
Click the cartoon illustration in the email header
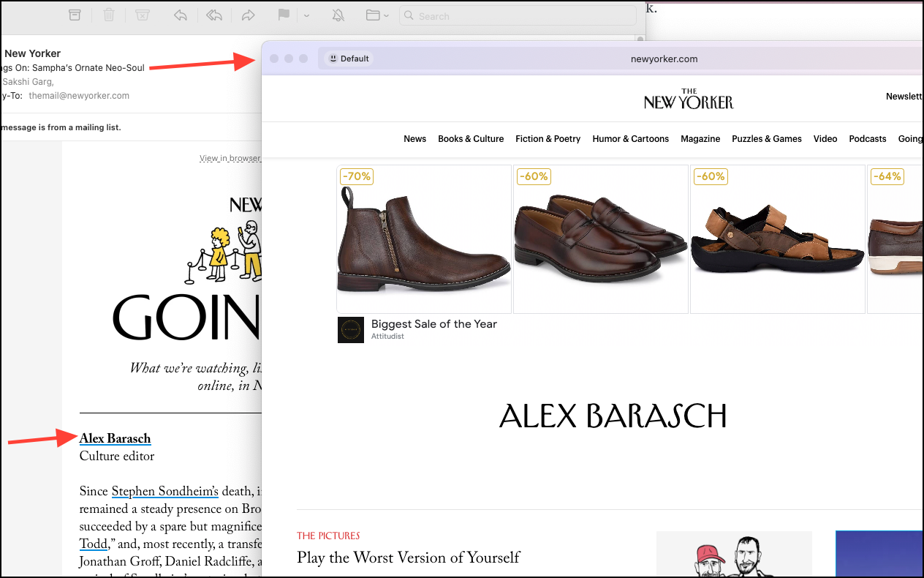(221, 251)
